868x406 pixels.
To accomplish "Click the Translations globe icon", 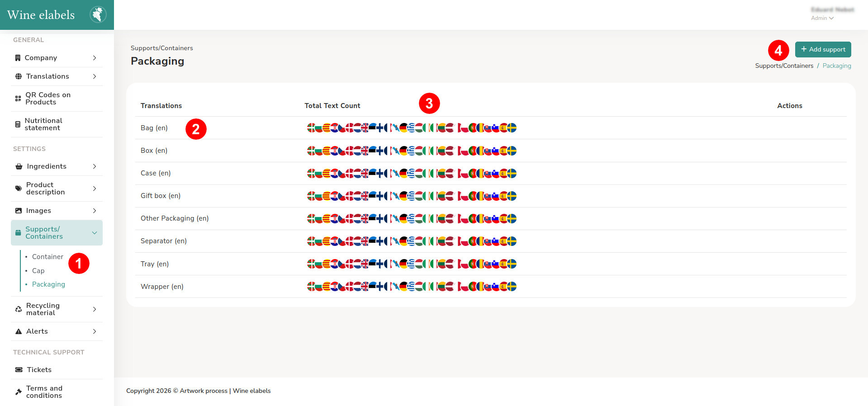I will pos(19,76).
